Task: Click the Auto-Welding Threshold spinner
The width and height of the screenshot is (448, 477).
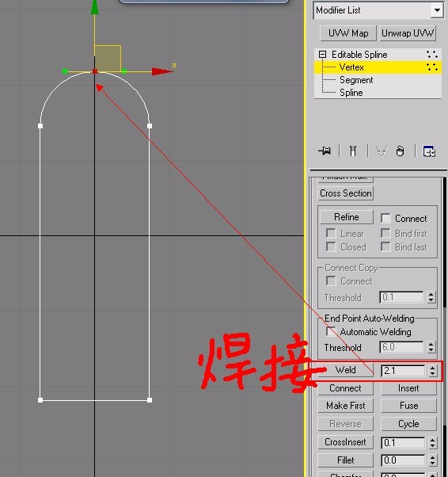Action: pyautogui.click(x=431, y=347)
